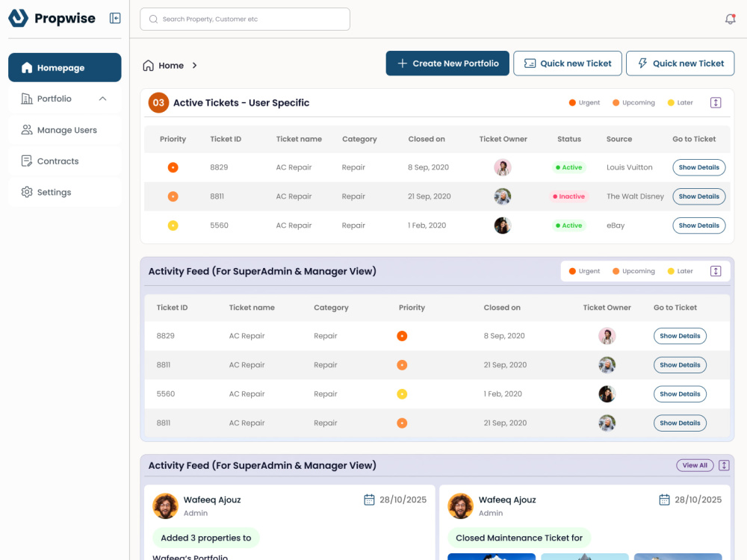
Task: Open Contracts section
Action: pyautogui.click(x=65, y=161)
